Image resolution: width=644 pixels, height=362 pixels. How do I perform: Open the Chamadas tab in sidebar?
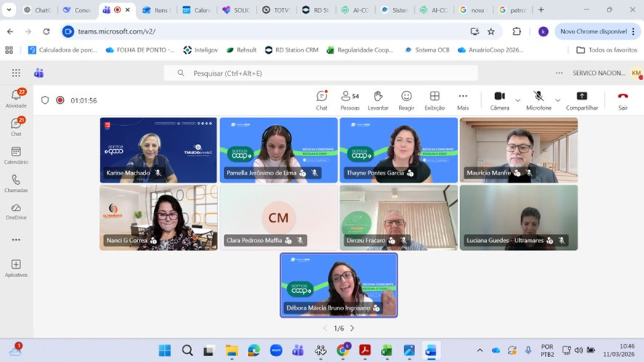pyautogui.click(x=16, y=183)
